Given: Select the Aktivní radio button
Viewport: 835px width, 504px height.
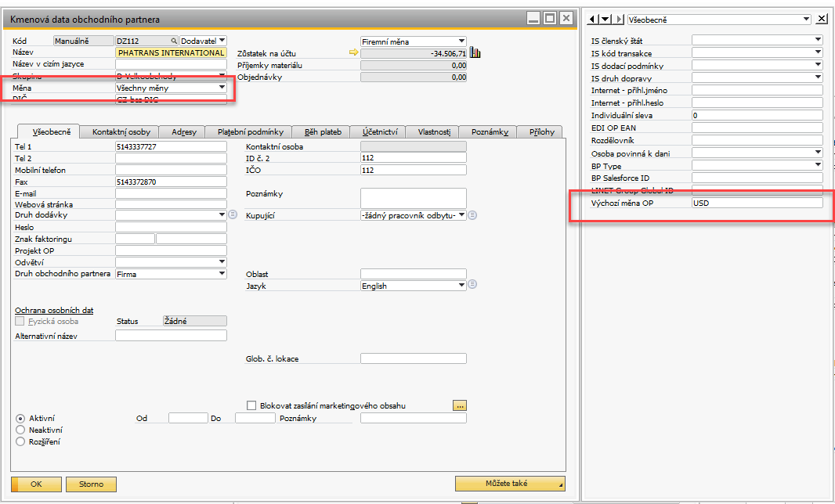Looking at the screenshot, I should (x=20, y=419).
